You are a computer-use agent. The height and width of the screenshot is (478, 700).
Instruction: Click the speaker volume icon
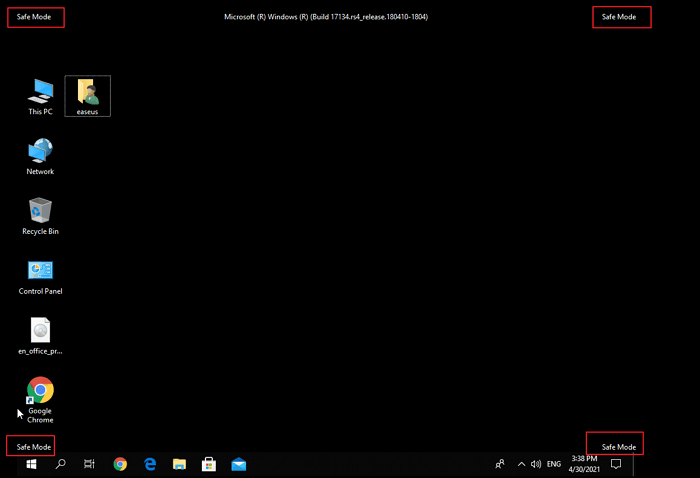click(536, 464)
